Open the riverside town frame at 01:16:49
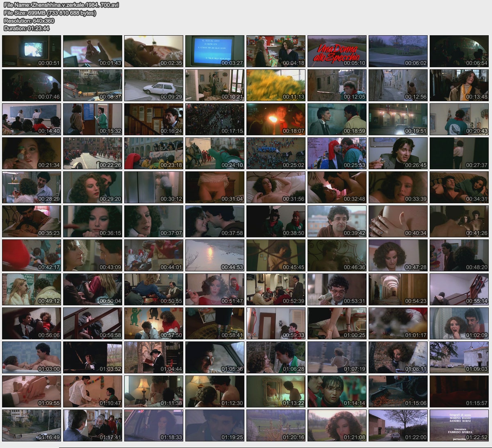The width and height of the screenshot is (492, 448). click(32, 425)
